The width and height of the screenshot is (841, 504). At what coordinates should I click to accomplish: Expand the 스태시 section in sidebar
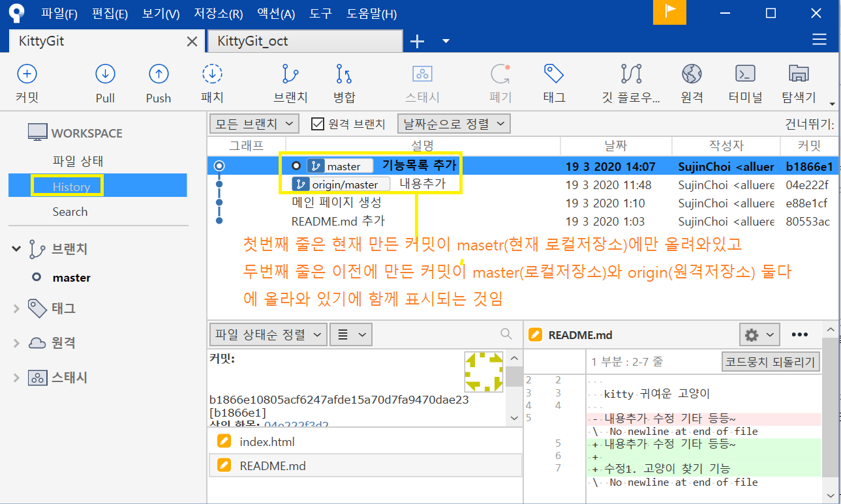pos(17,378)
